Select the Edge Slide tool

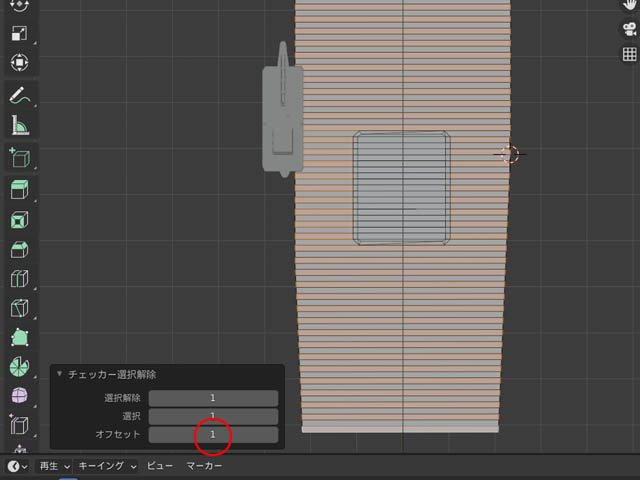coord(19,425)
